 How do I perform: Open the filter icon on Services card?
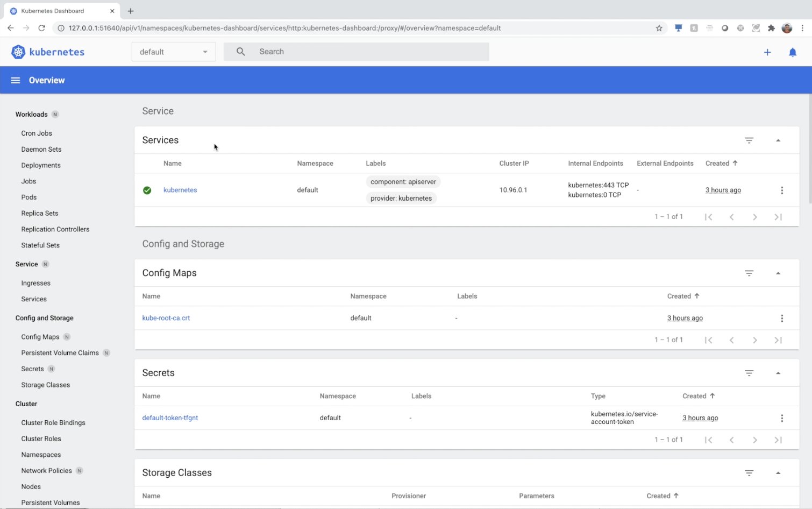[749, 140]
